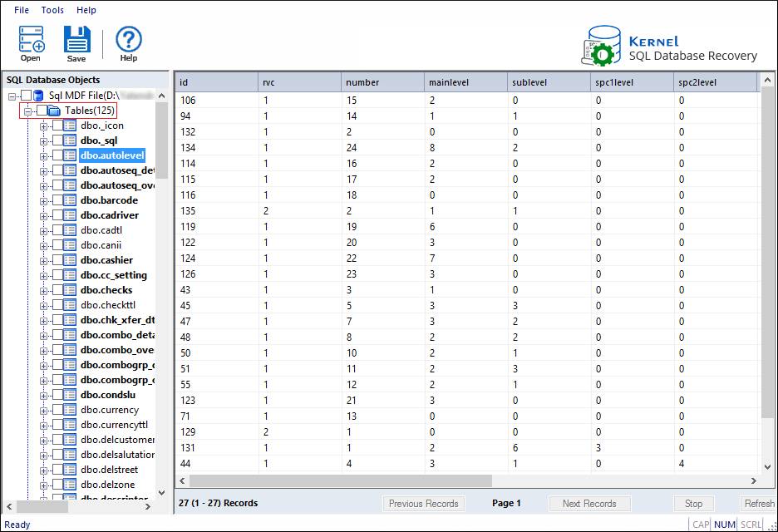The width and height of the screenshot is (778, 532).
Task: Click the mainlevel column header
Action: pyautogui.click(x=466, y=82)
